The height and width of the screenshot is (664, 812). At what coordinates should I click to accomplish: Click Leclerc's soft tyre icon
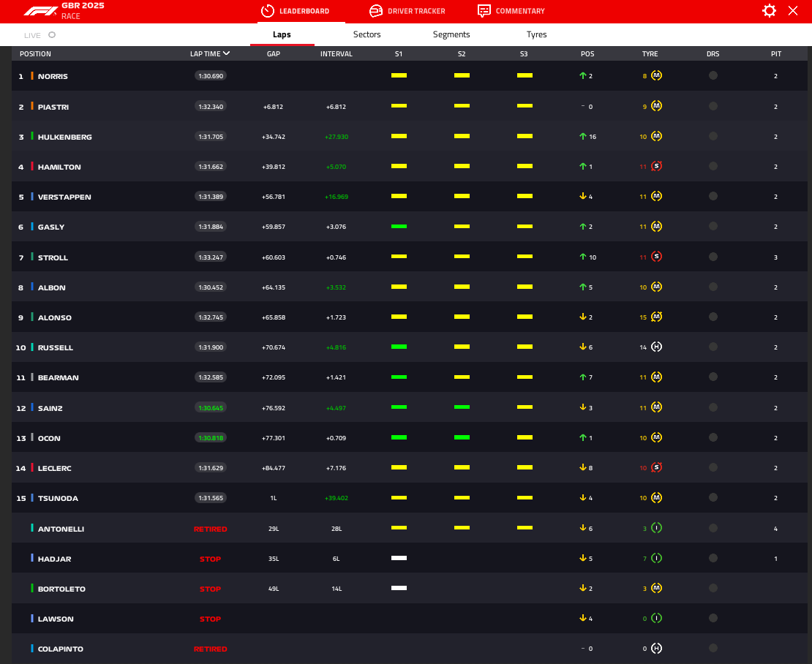[656, 467]
